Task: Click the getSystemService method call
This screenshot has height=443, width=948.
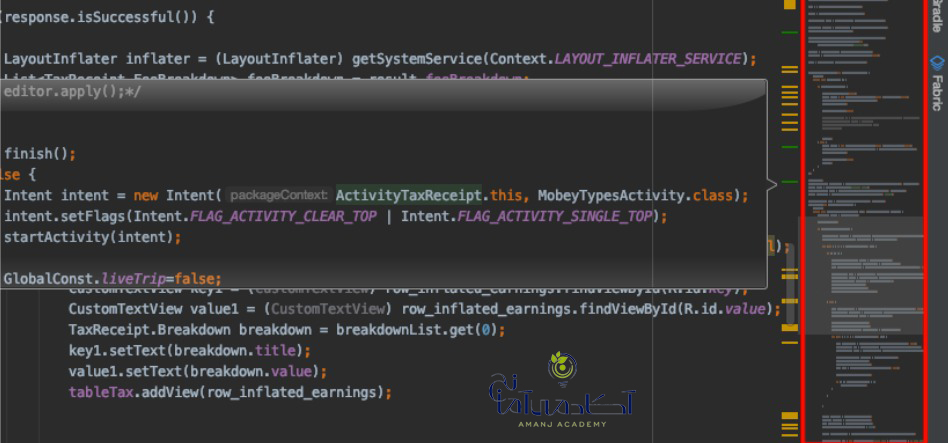Action: (x=417, y=59)
